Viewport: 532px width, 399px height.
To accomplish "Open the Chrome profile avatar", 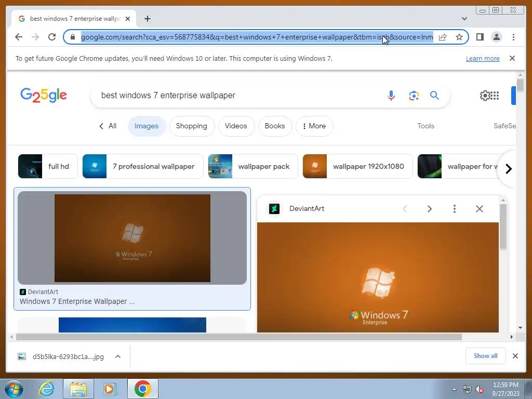I will click(x=496, y=37).
